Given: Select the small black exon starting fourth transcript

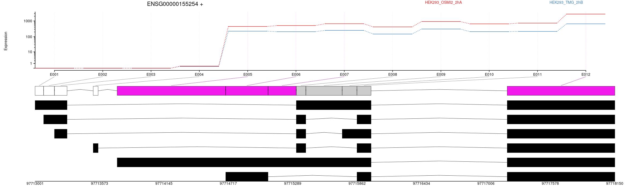Looking at the screenshot, I should (96, 148).
